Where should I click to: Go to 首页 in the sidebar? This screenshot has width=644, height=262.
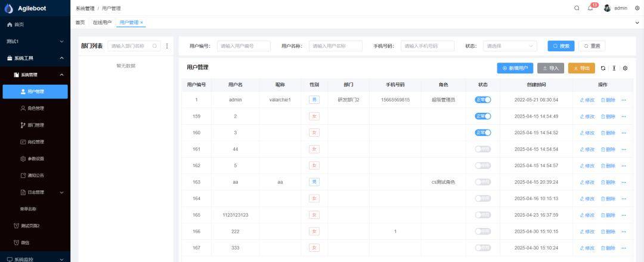[35, 24]
